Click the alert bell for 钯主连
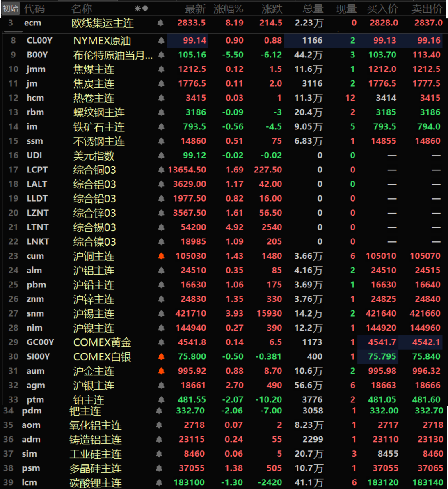This screenshot has height=489, width=448. coord(159,411)
